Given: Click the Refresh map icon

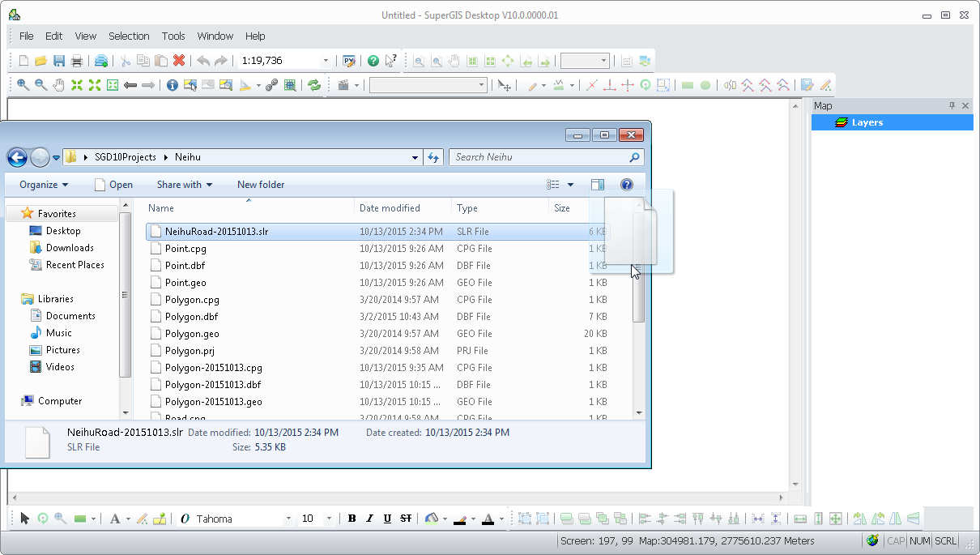Looking at the screenshot, I should (314, 85).
